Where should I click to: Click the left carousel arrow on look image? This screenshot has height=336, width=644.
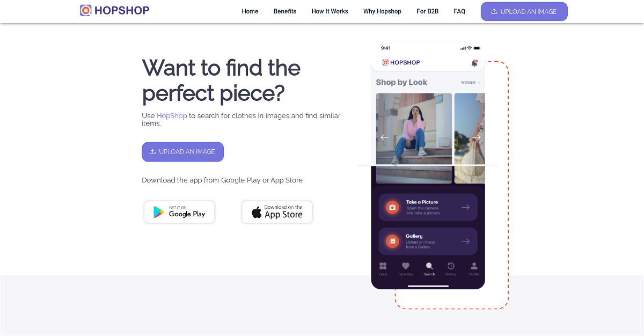coord(384,137)
